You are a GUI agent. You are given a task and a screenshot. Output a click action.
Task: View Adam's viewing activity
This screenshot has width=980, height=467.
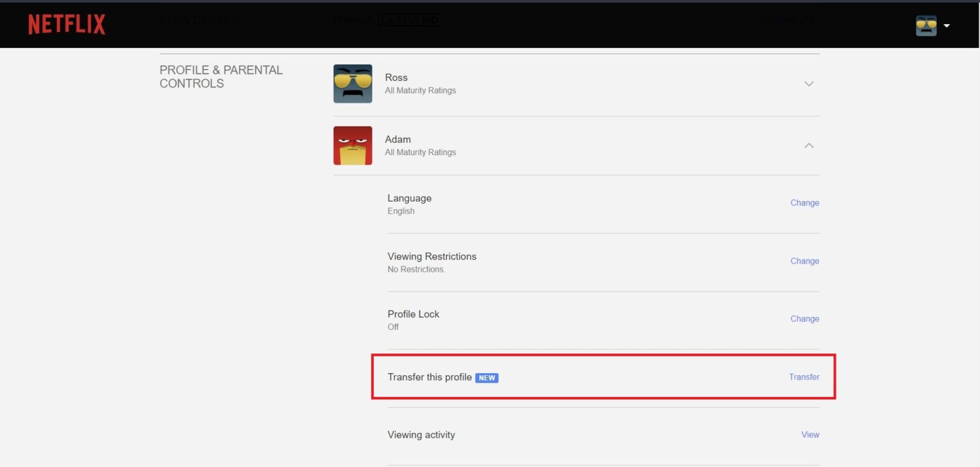tap(810, 434)
